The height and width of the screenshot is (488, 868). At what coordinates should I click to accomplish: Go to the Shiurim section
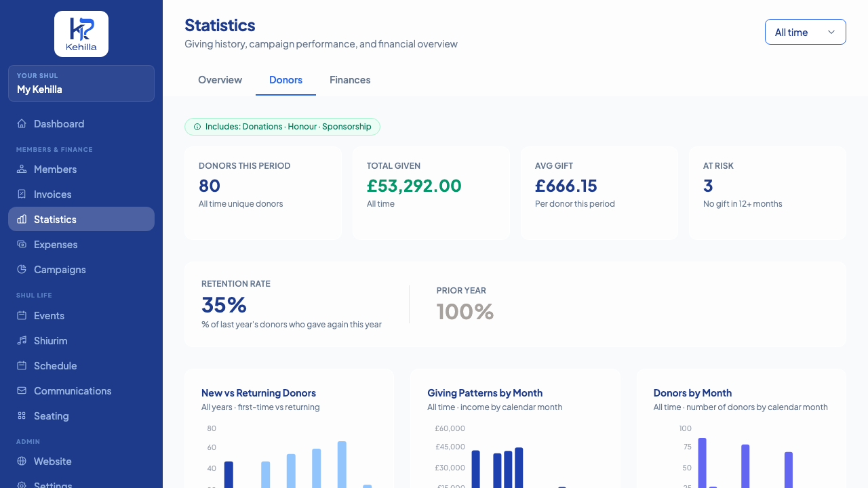click(x=81, y=341)
